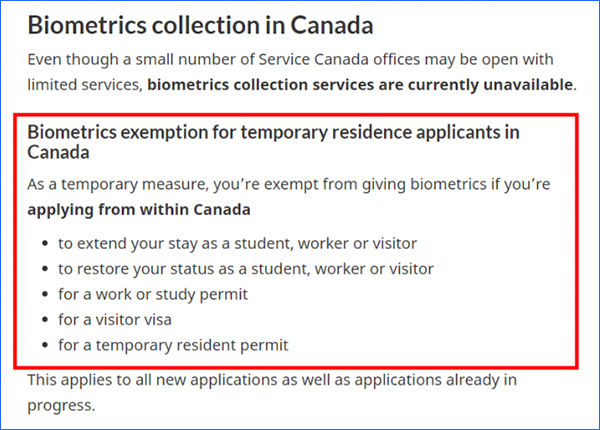
Task: Click the temporary resident permit bullet item
Action: pos(173,345)
